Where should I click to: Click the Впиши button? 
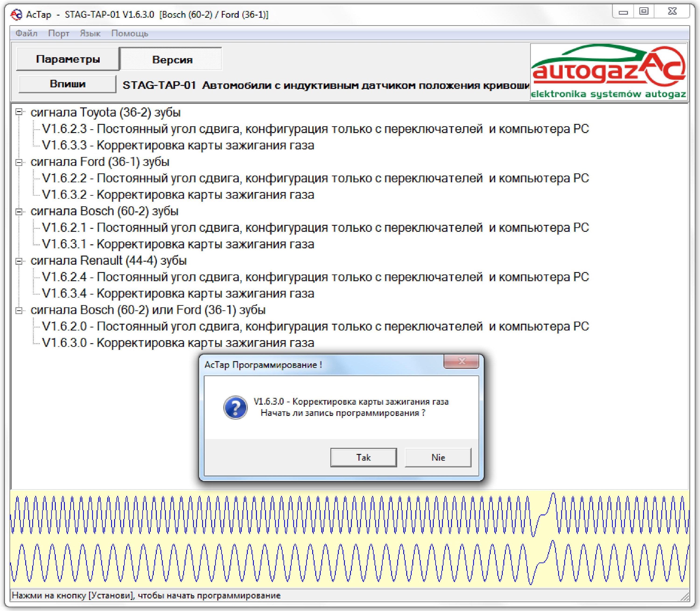coord(67,84)
